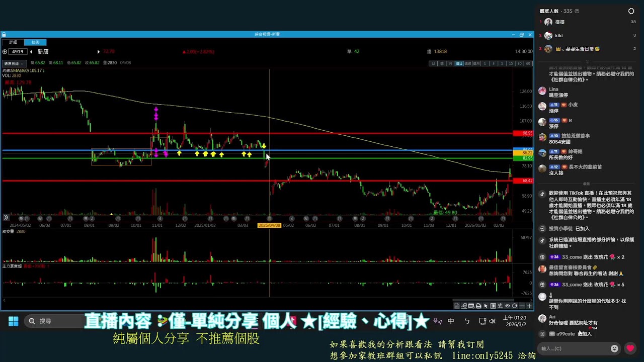Viewport: 644px width, 362px height.
Task: Go to previous stock with left arrow
Action: click(x=31, y=51)
